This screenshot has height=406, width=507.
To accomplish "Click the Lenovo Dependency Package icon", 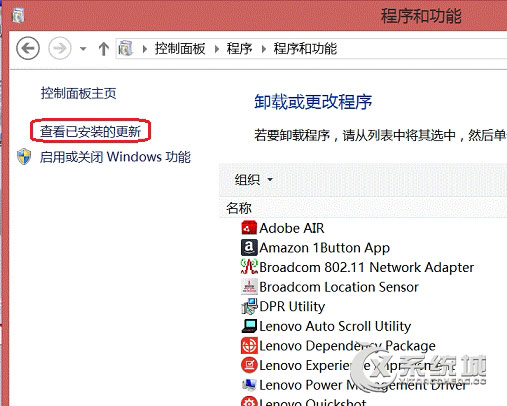I will click(249, 346).
